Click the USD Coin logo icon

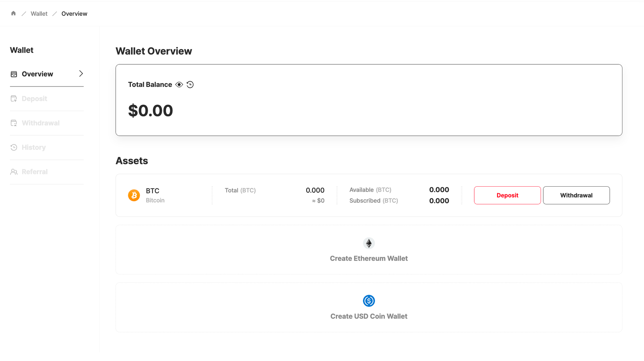pos(369,301)
